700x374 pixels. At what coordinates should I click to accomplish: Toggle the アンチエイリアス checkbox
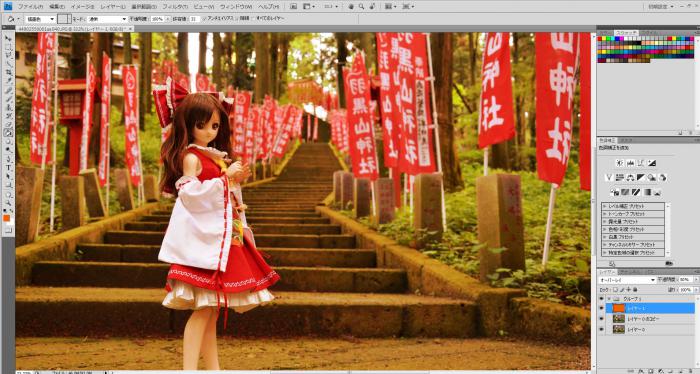click(205, 19)
